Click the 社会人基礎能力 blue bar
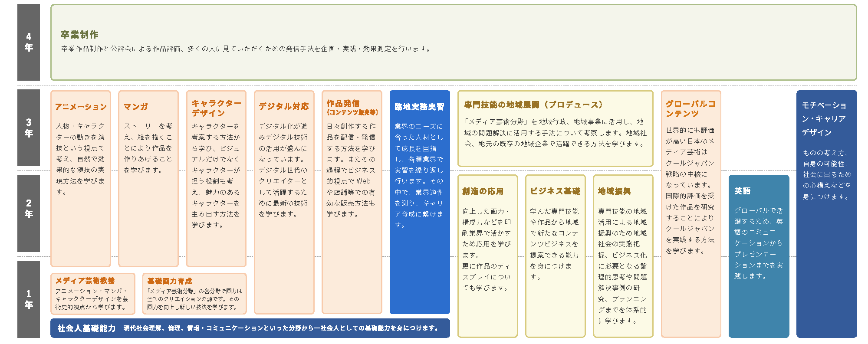Image resolution: width=868 pixels, height=344 pixels. [x=250, y=328]
